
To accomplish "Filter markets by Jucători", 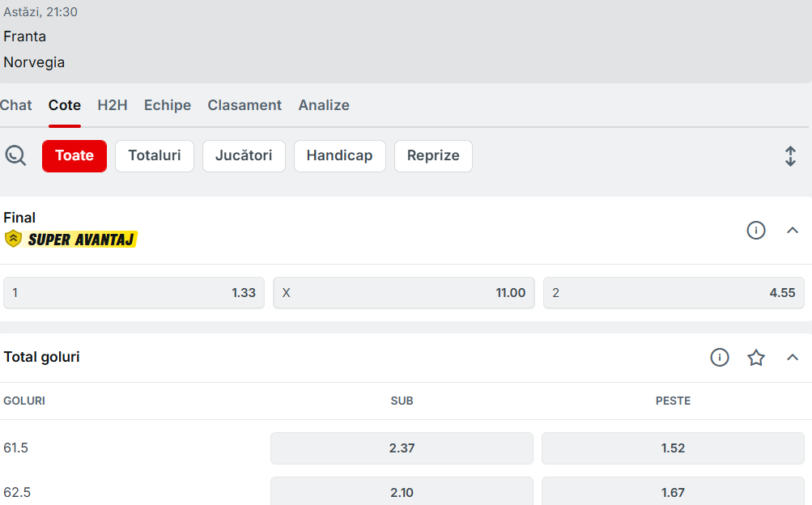I will [244, 156].
